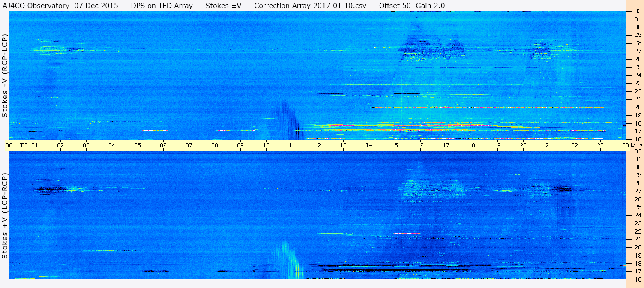Click the 21 MHz tick on lower Stokes +V scale

pos(637,239)
